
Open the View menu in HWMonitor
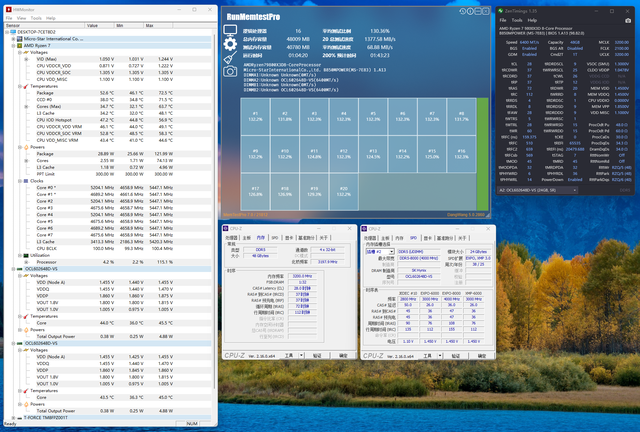(21, 17)
